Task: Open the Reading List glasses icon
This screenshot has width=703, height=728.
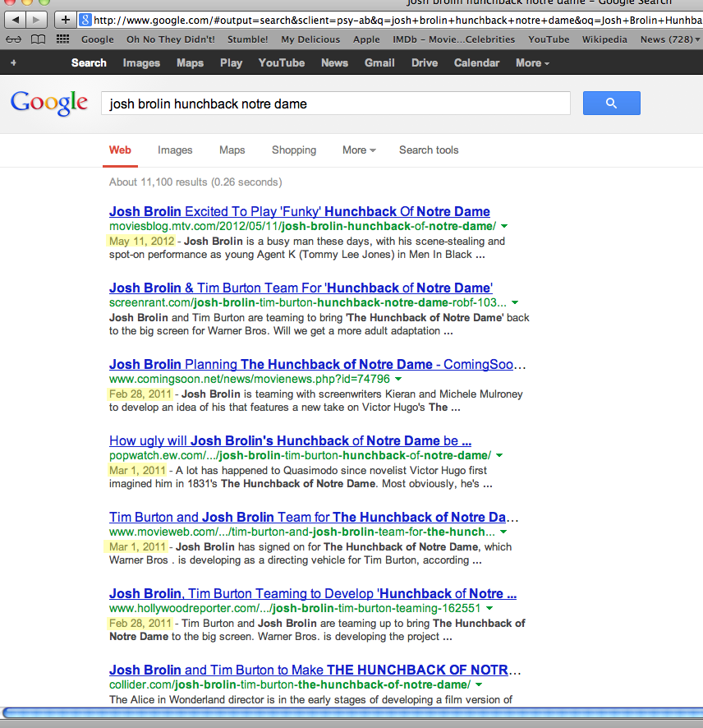Action: 14,39
